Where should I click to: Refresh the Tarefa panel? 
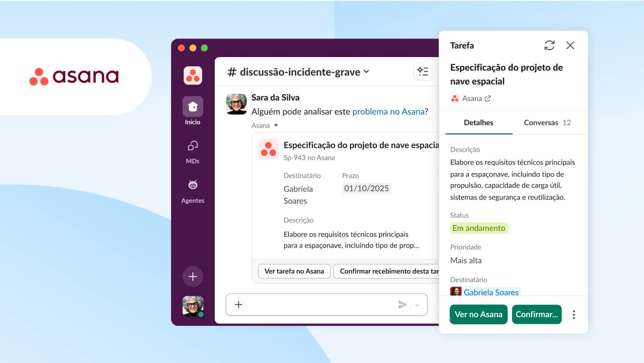click(549, 45)
